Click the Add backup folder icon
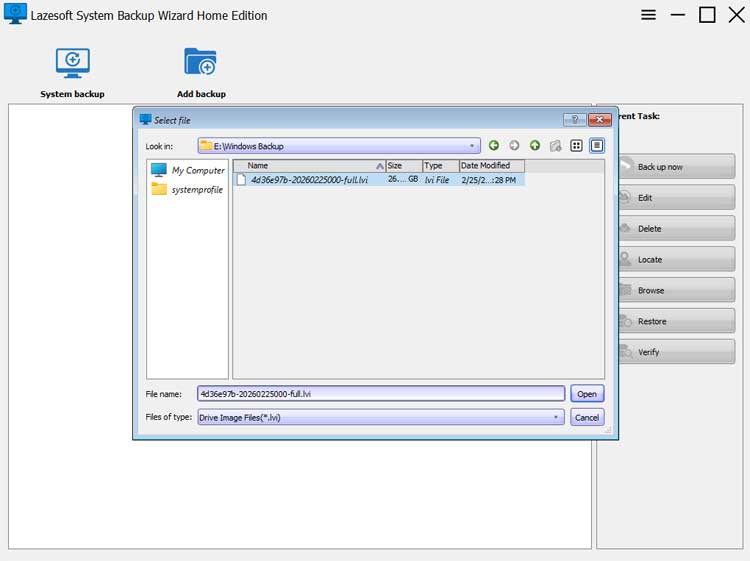750x561 pixels. (200, 62)
